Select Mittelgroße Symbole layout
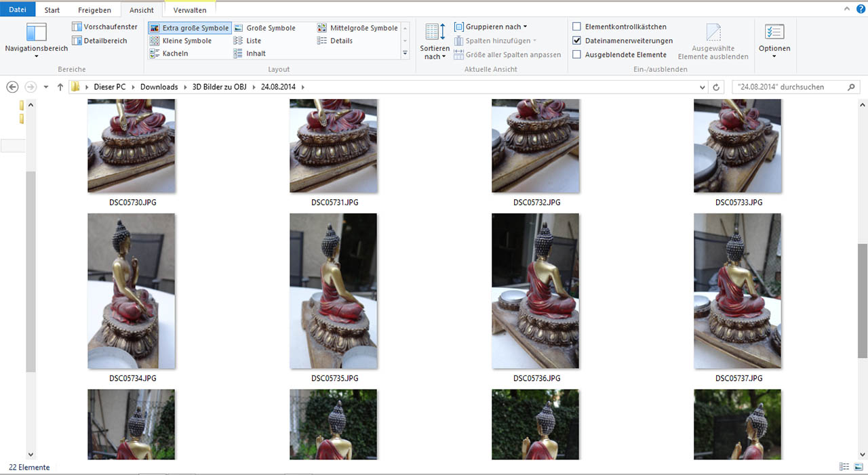Viewport: 868px width, 475px height. pyautogui.click(x=357, y=28)
